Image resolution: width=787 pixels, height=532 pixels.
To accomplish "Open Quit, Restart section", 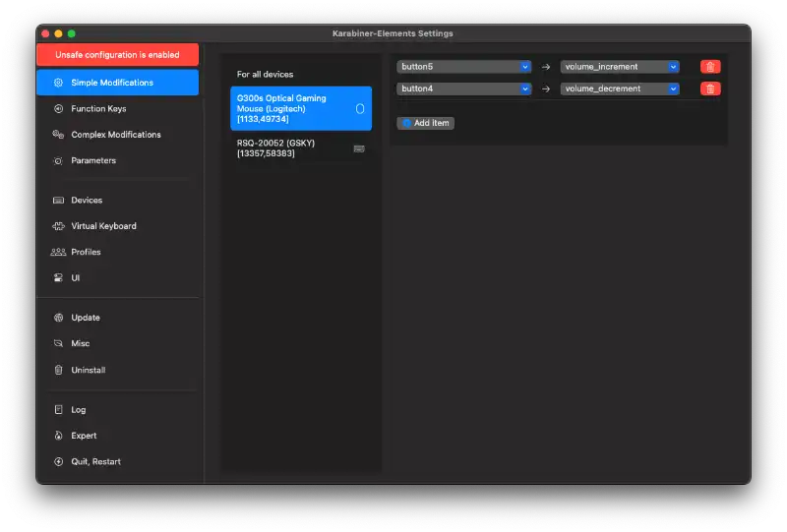I will (117, 462).
